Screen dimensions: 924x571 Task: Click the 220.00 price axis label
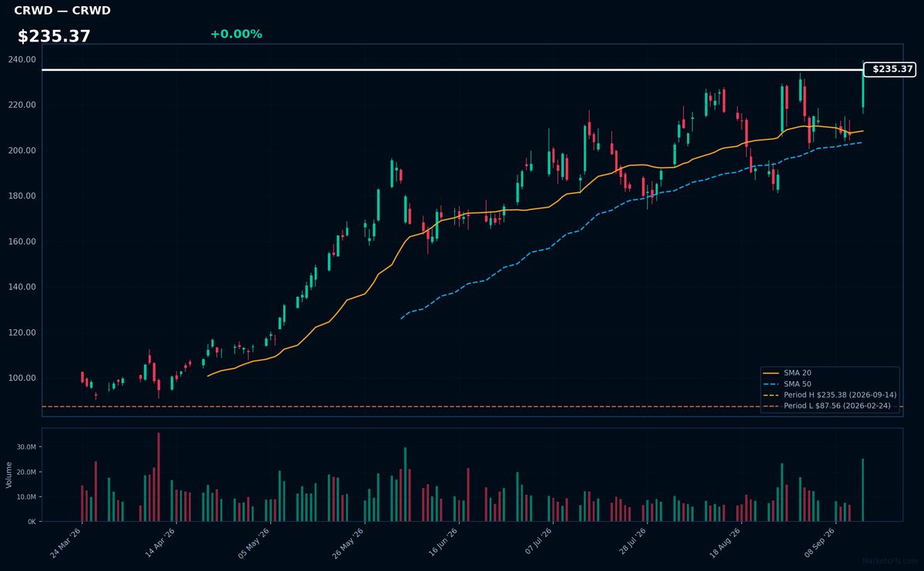[22, 105]
